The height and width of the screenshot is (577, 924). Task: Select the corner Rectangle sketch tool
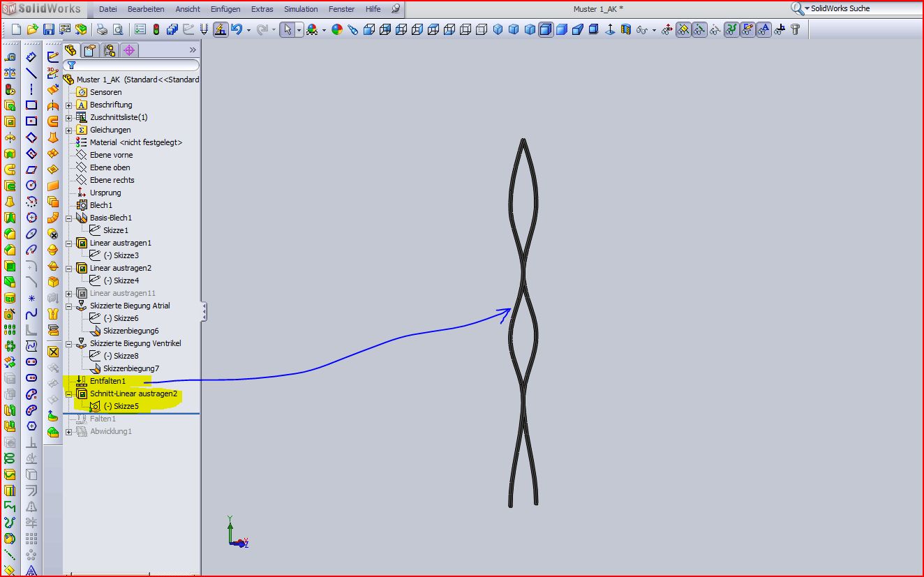click(31, 105)
